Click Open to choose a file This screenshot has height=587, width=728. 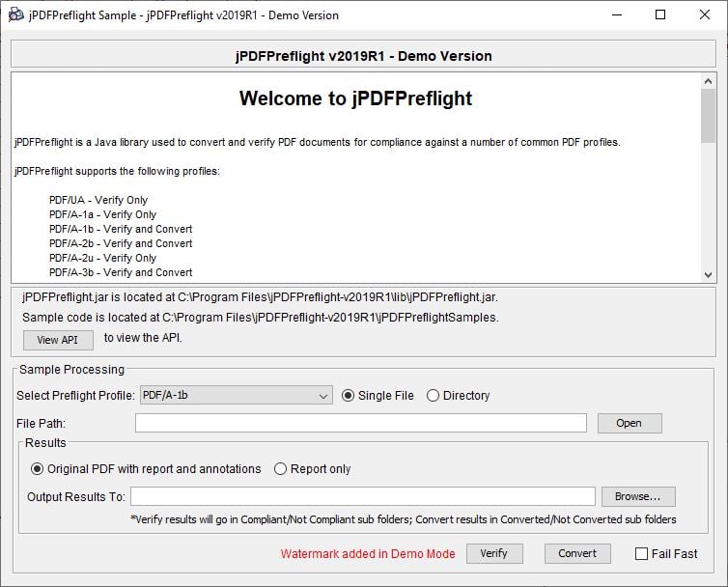point(630,424)
